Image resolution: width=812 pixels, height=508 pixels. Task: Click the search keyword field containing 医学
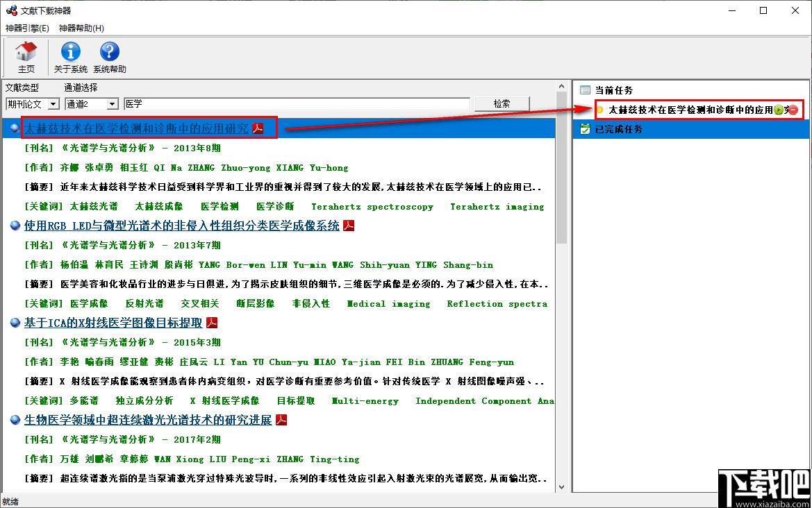tap(296, 104)
